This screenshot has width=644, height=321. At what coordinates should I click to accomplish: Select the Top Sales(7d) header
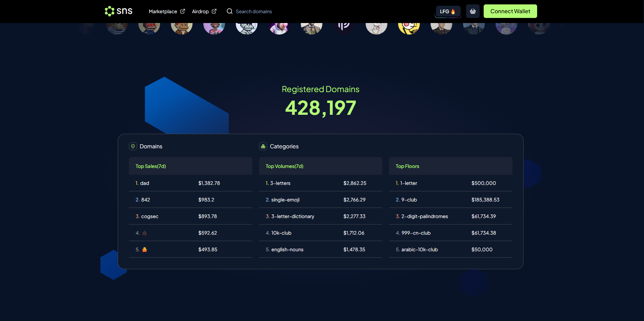(150, 166)
